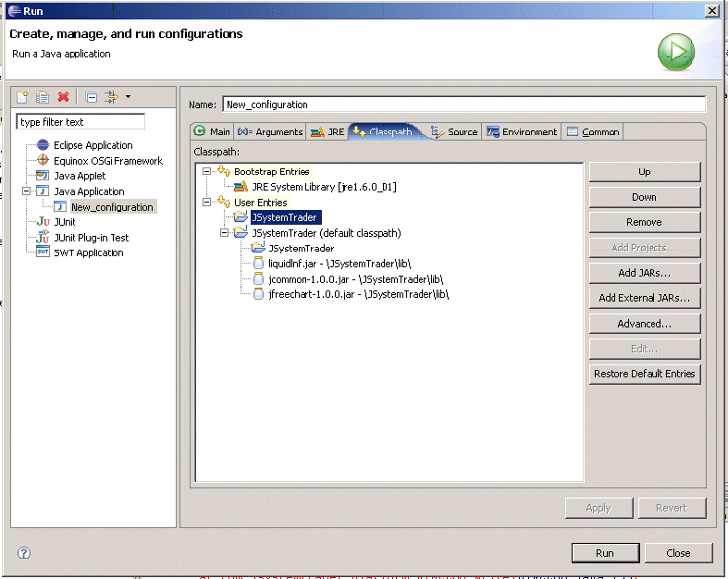This screenshot has height=579, width=728.
Task: Select Eclipse Application in configuration tree
Action: coord(93,145)
